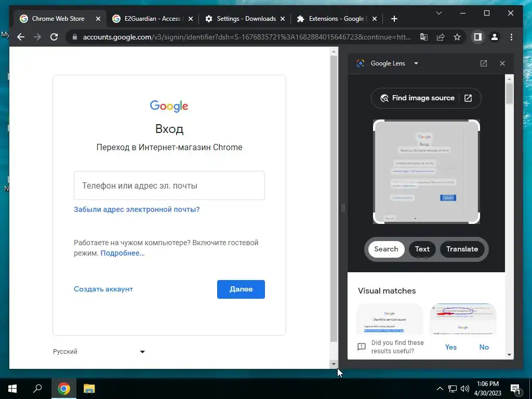Close the Chrome Web Store tab
This screenshot has width=532, height=399.
pyautogui.click(x=98, y=19)
